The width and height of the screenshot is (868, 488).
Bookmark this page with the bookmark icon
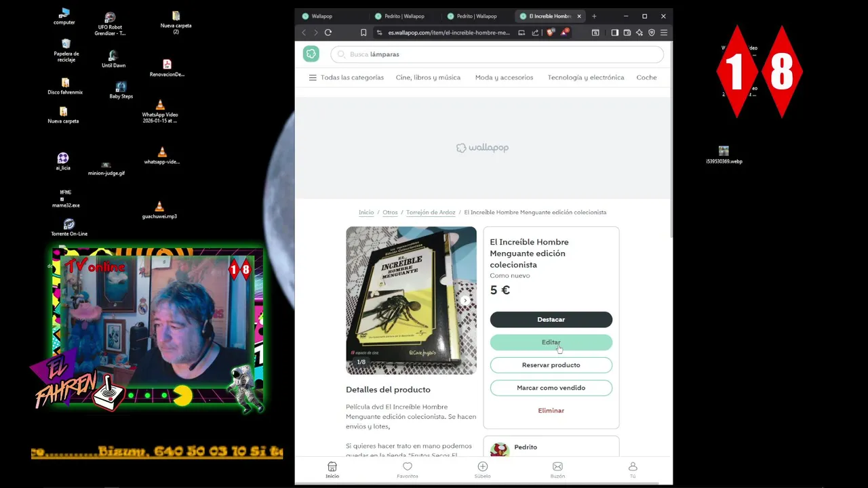point(363,33)
